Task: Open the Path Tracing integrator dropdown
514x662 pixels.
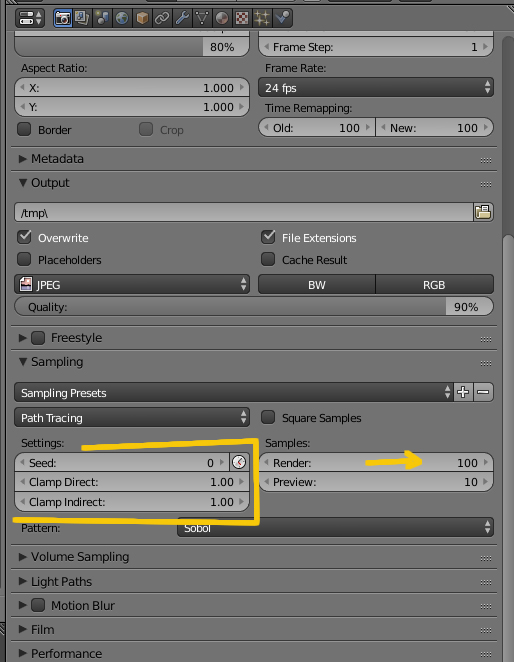Action: 132,418
